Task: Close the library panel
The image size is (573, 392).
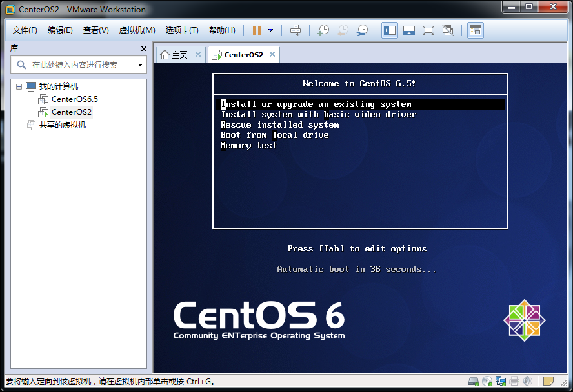Action: [x=144, y=48]
